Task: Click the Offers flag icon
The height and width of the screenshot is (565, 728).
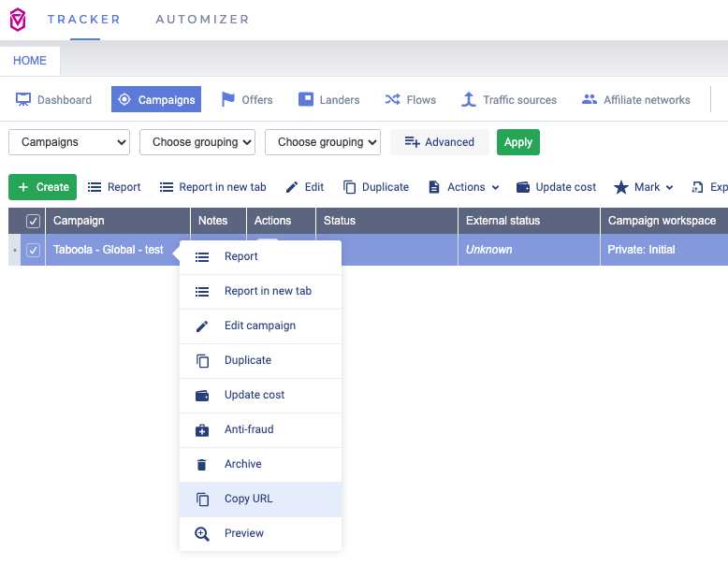Action: tap(228, 99)
